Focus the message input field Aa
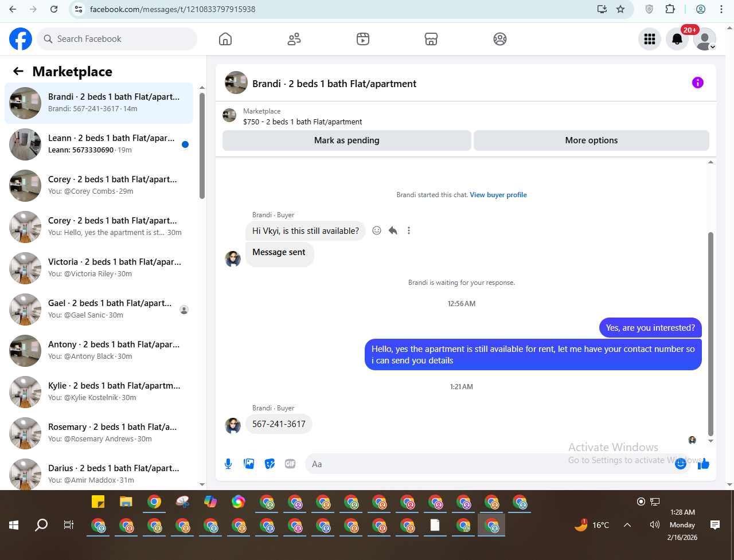 point(490,464)
